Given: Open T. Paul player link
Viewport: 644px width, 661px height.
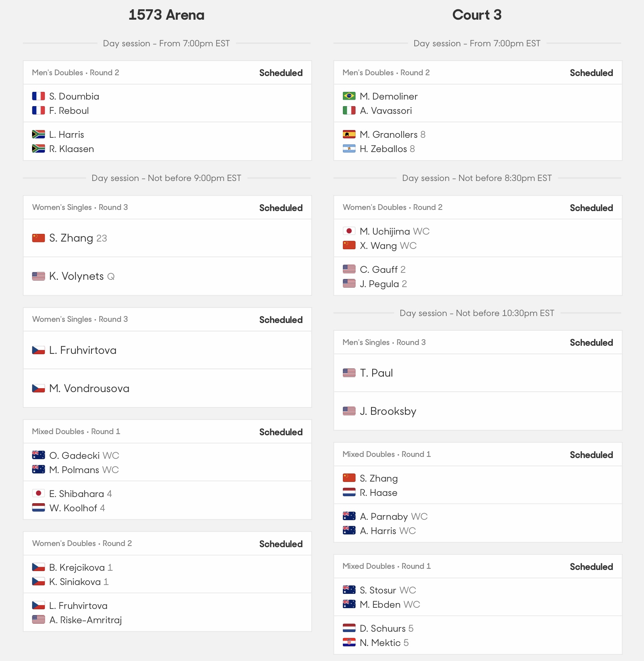Looking at the screenshot, I should click(376, 373).
